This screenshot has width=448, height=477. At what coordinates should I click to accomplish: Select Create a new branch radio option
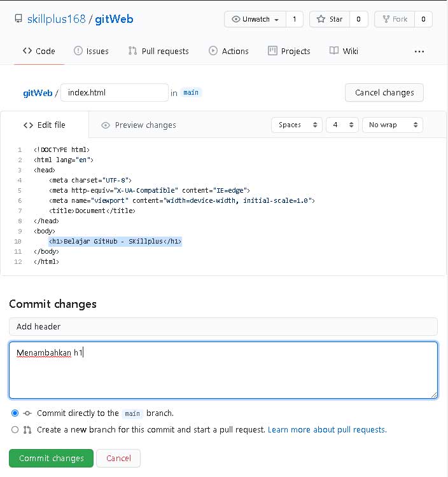tap(15, 429)
